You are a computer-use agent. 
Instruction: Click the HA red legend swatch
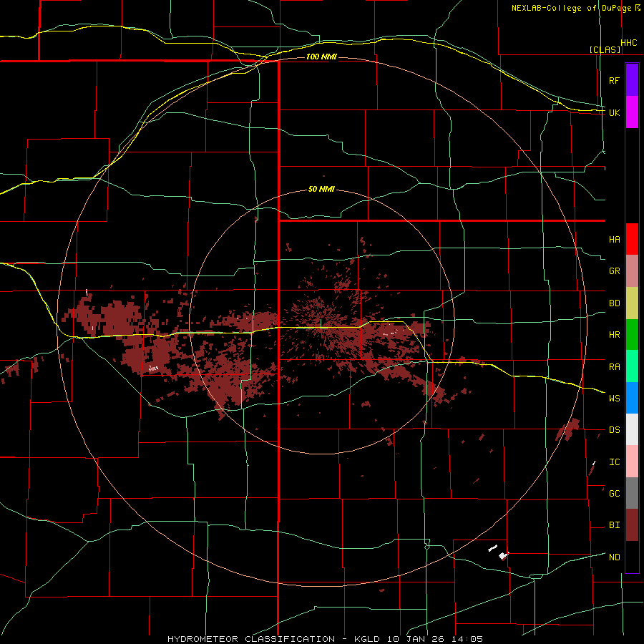632,239
